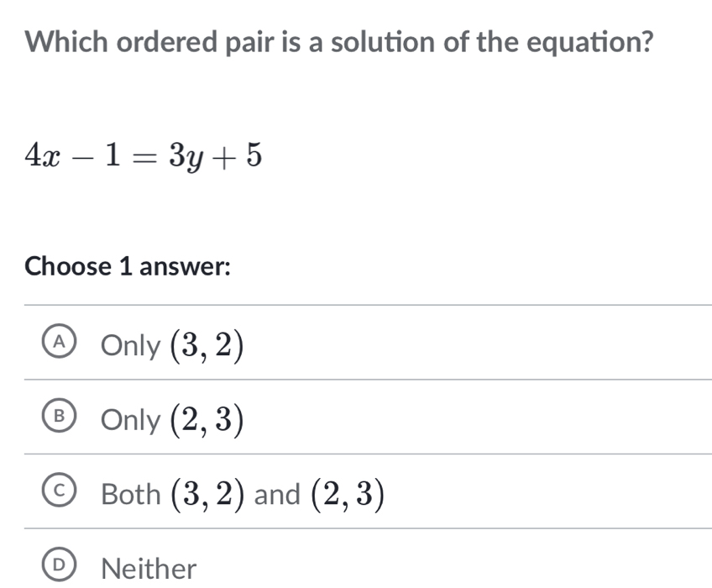Click the "Choose 1 answer:" label
The height and width of the screenshot is (588, 712).
click(x=128, y=266)
